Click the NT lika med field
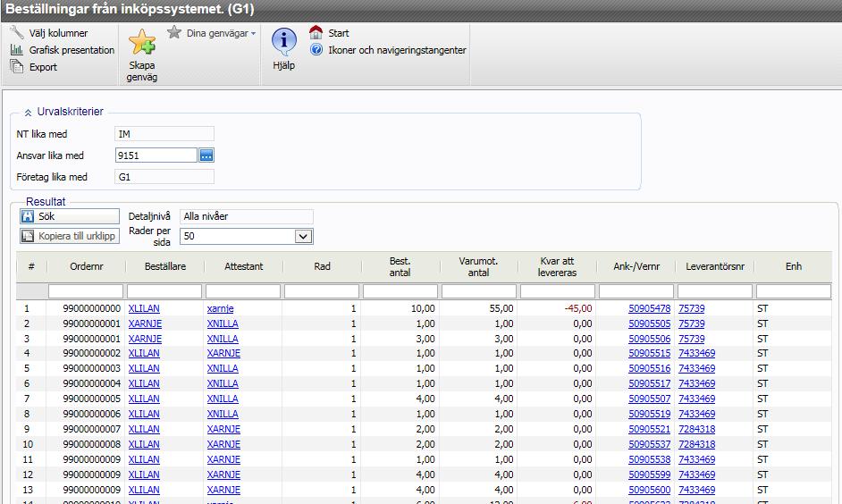This screenshot has width=842, height=504. tap(164, 134)
